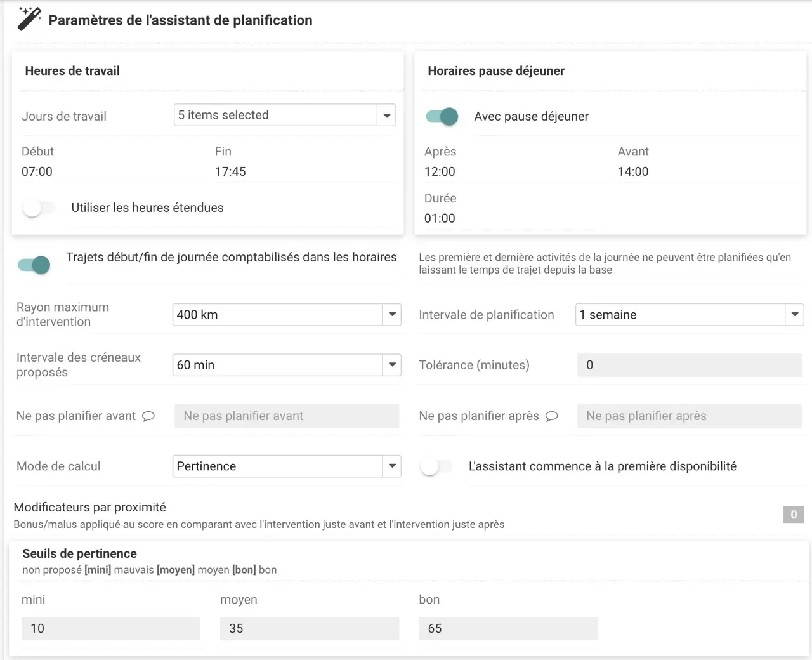Open the Mode de calcul dropdown
812x660 pixels.
tap(392, 466)
